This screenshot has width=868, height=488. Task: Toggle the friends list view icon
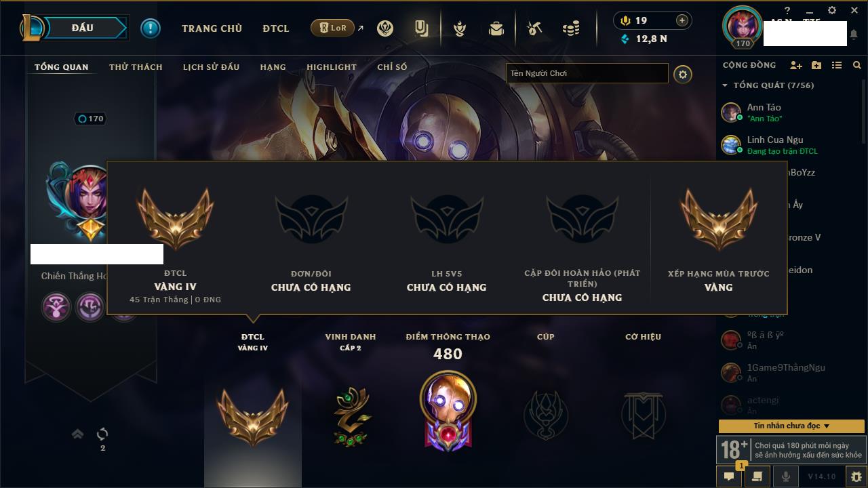pos(837,65)
